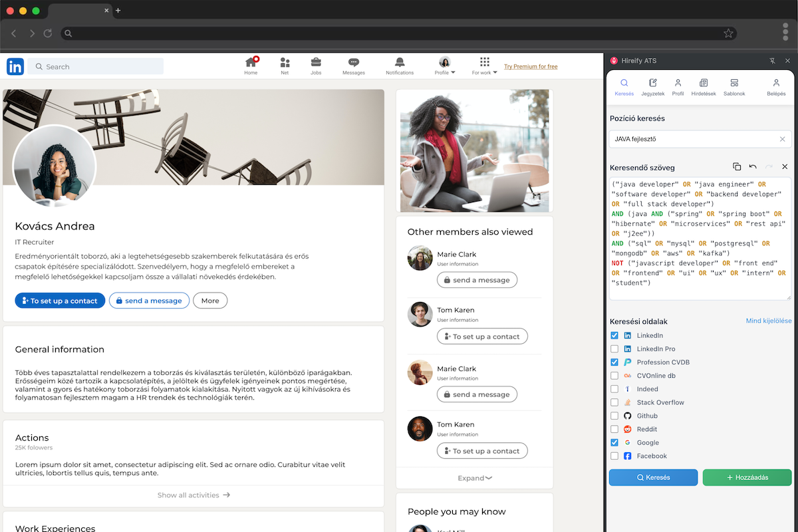Switch to the Keresés tab
798x532 pixels.
pyautogui.click(x=624, y=86)
